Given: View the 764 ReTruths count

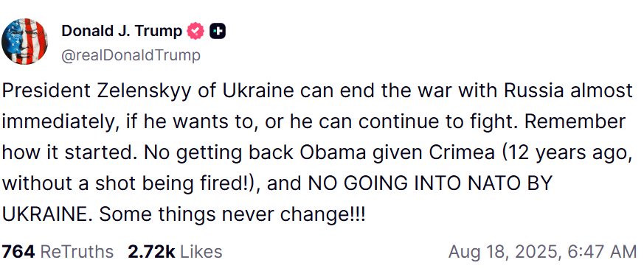Looking at the screenshot, I should click(18, 252).
